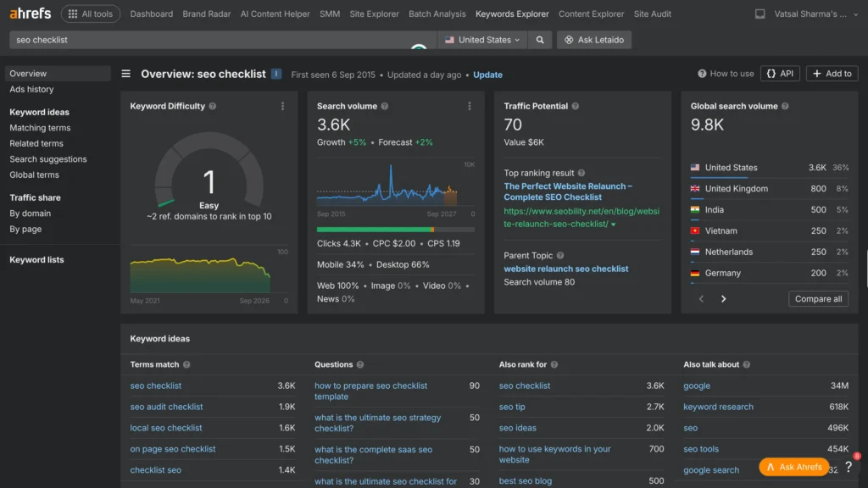Go to Dashboard in the top nav
This screenshot has height=488, width=868.
coord(151,14)
